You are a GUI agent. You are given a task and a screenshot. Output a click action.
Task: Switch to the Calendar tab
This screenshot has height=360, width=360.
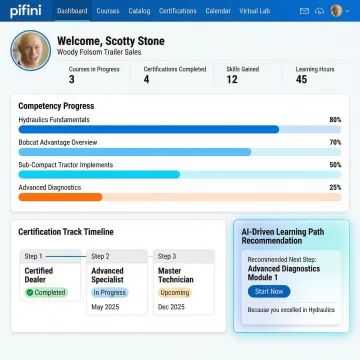pyautogui.click(x=218, y=11)
